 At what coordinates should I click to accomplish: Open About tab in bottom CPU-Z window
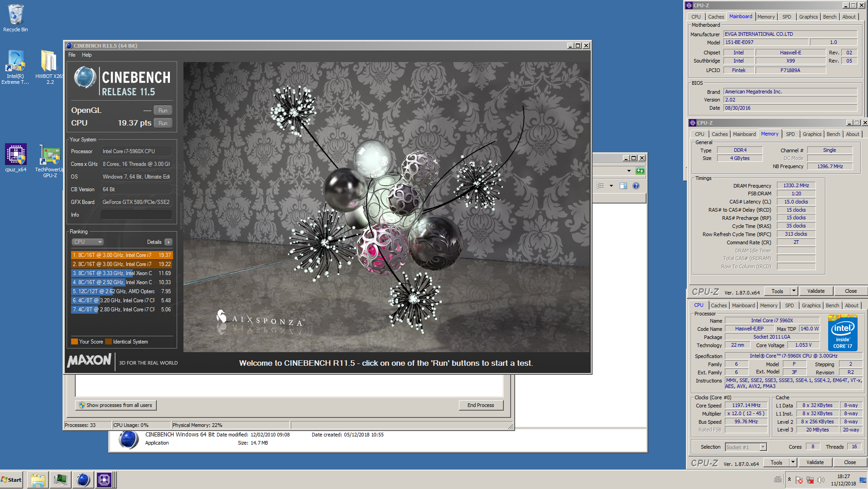click(x=851, y=305)
